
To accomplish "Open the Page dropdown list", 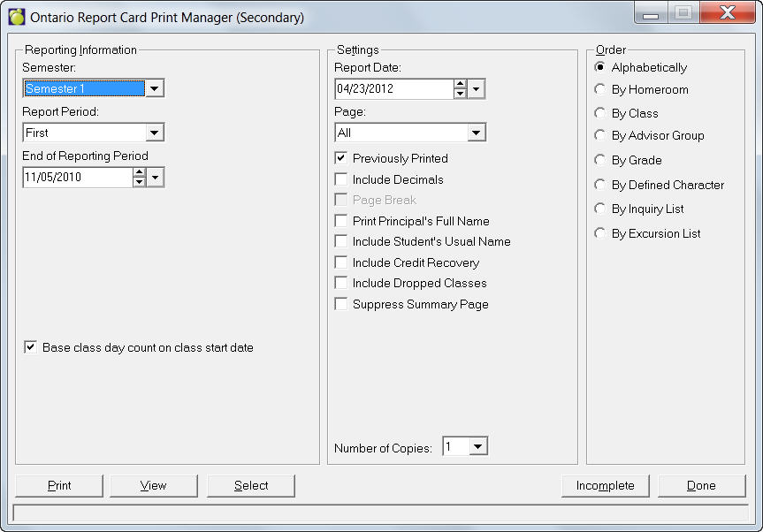I will click(477, 133).
